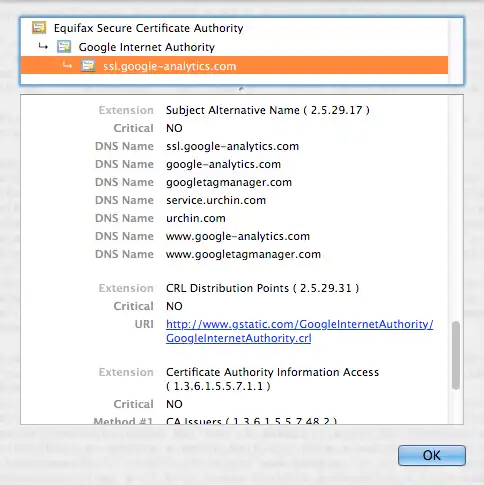Click the arrow beside Google Internet Authority

coord(43,46)
